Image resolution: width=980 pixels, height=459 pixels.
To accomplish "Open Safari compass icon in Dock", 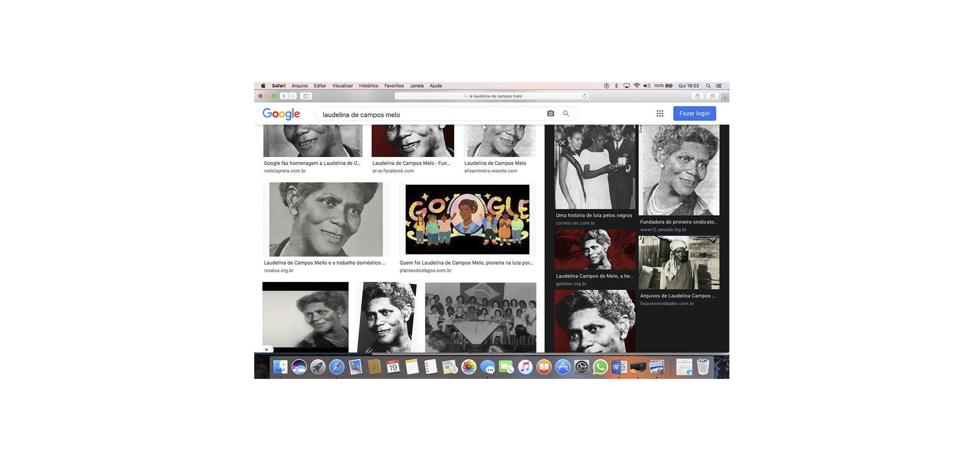I will point(337,367).
